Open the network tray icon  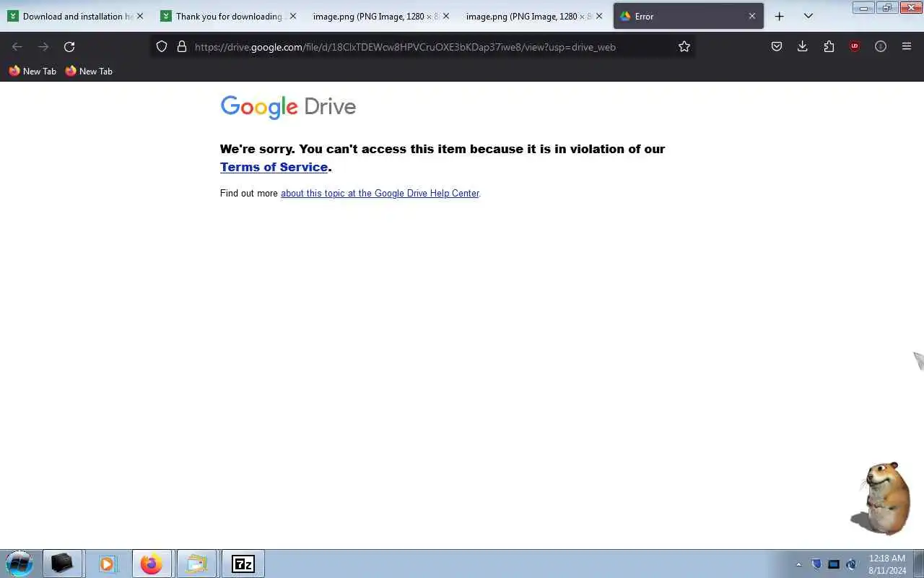pyautogui.click(x=834, y=564)
